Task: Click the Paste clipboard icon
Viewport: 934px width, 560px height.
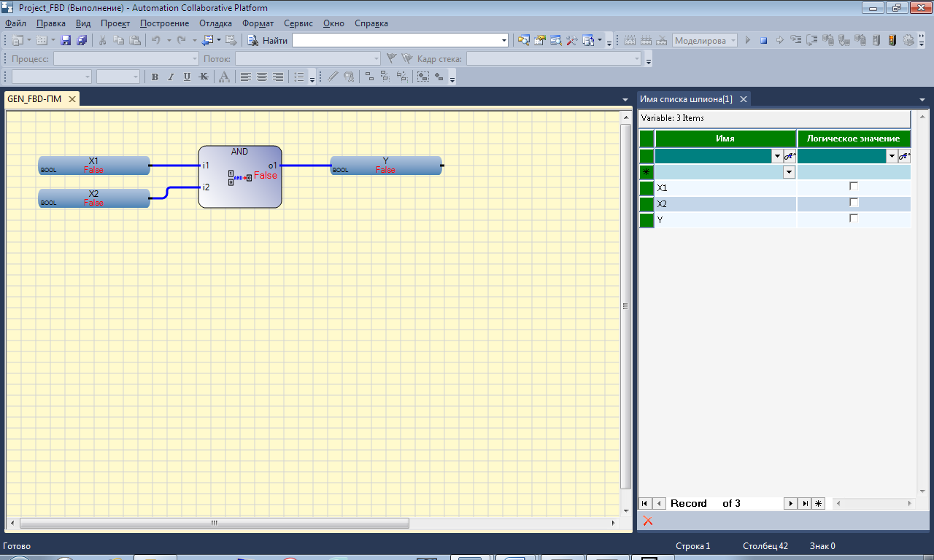Action: click(134, 40)
